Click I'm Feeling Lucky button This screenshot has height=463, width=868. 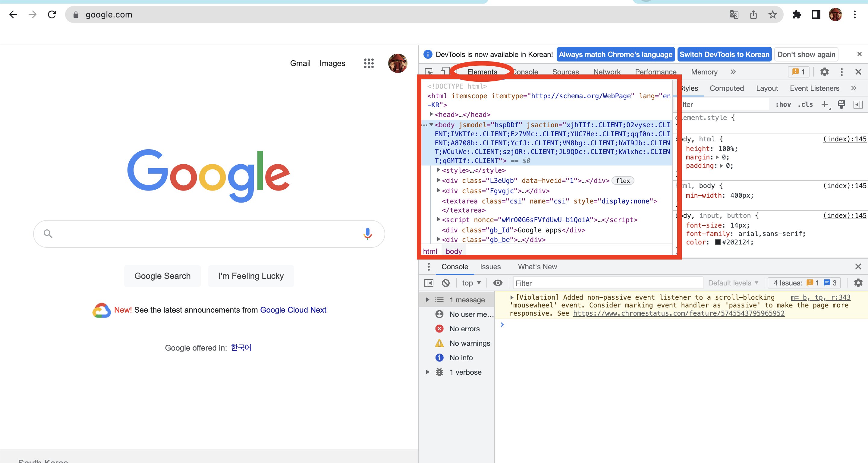[x=251, y=276]
